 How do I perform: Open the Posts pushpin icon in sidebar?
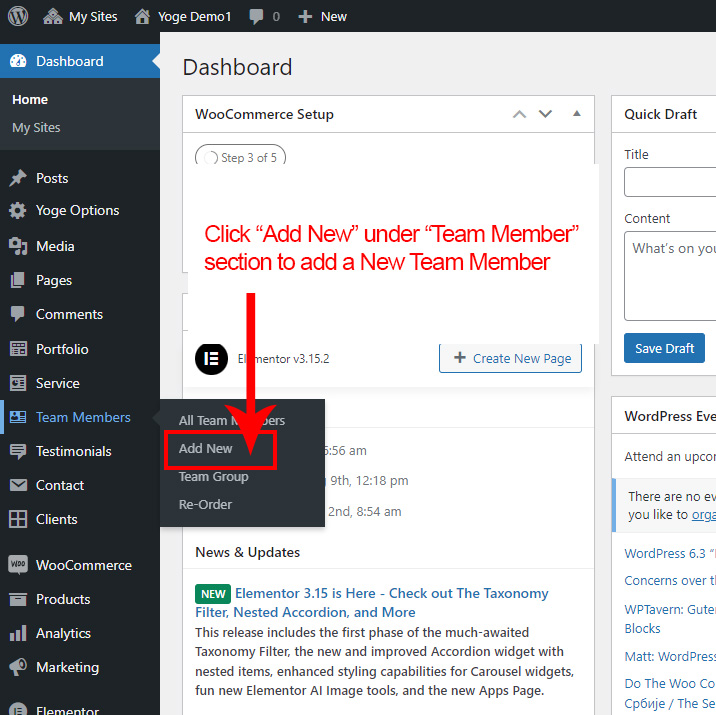[18, 178]
